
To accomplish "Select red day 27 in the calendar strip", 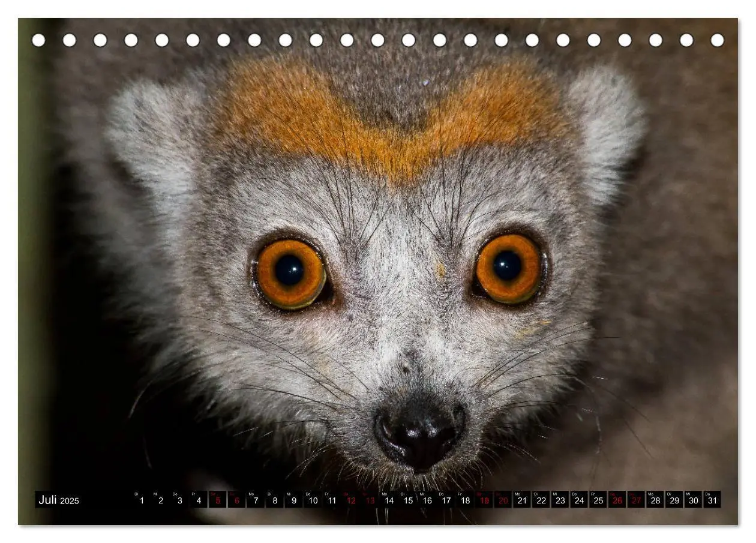I will [x=637, y=500].
